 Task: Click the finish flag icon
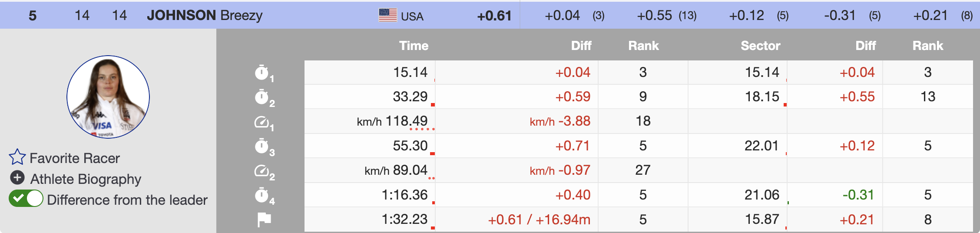pos(264,220)
